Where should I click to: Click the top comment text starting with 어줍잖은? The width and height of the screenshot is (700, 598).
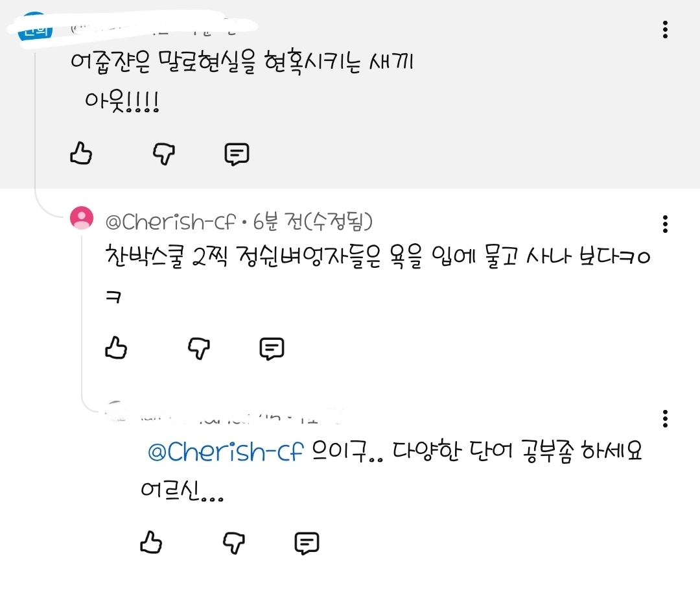[x=241, y=64]
